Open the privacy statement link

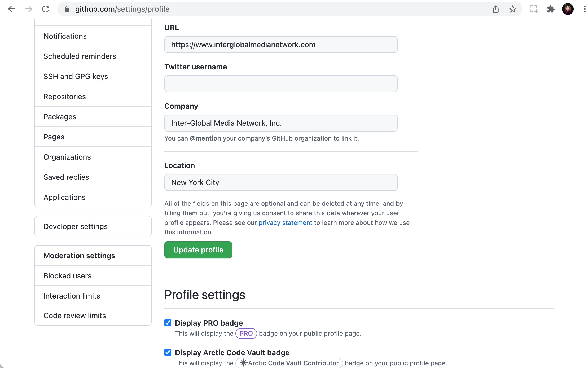(285, 223)
